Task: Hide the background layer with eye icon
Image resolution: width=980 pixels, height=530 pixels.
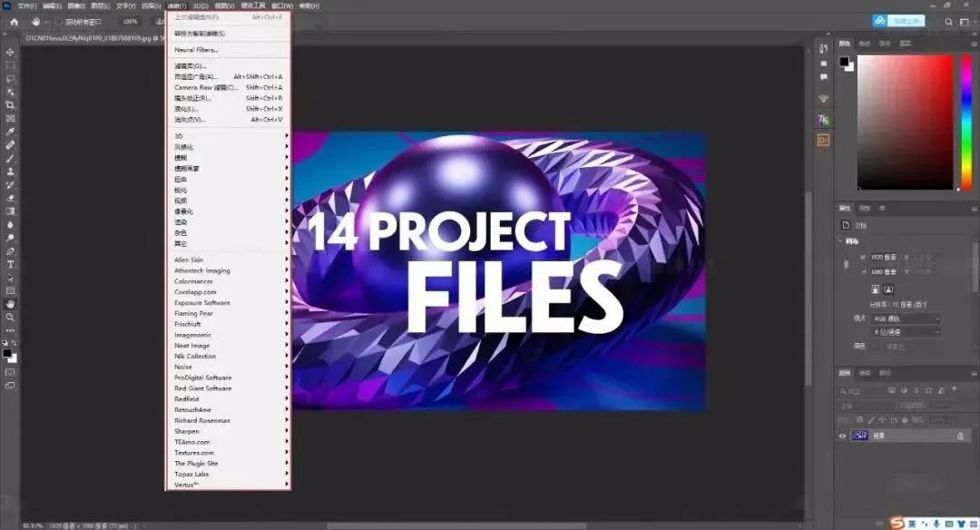Action: pos(842,436)
